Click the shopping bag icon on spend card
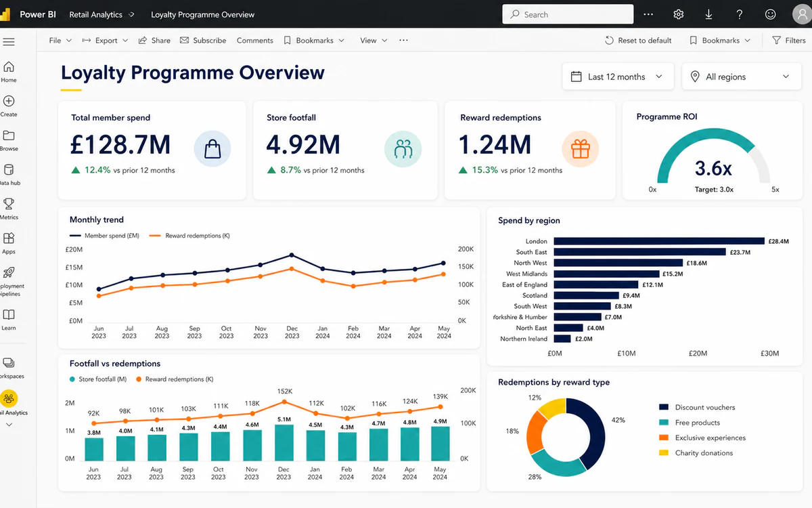The image size is (812, 508). 212,149
